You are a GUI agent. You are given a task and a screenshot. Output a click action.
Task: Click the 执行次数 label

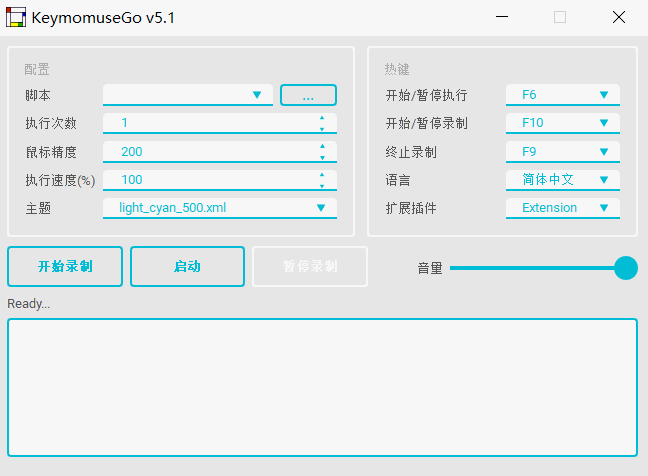(51, 124)
